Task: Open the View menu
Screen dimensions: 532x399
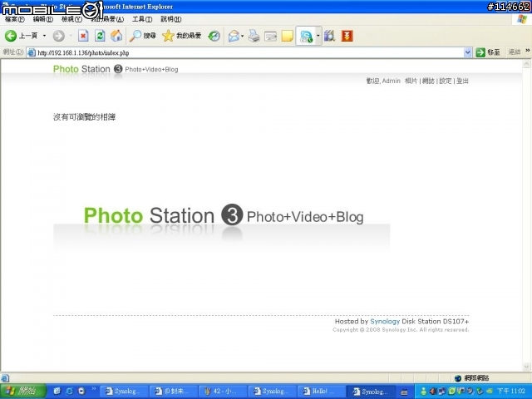Action: point(71,19)
